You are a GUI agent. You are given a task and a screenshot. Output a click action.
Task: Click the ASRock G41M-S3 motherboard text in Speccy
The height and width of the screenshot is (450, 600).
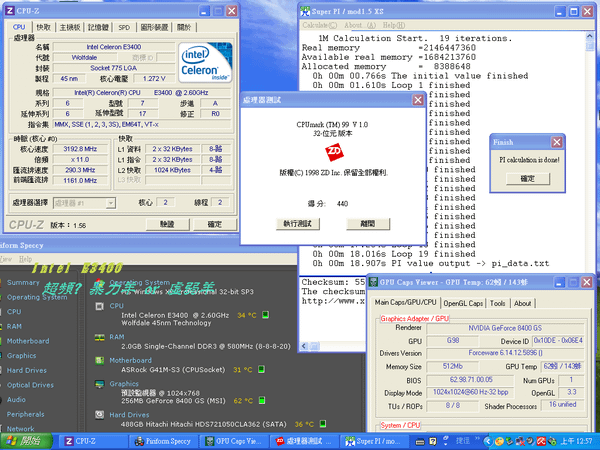pyautogui.click(x=173, y=370)
